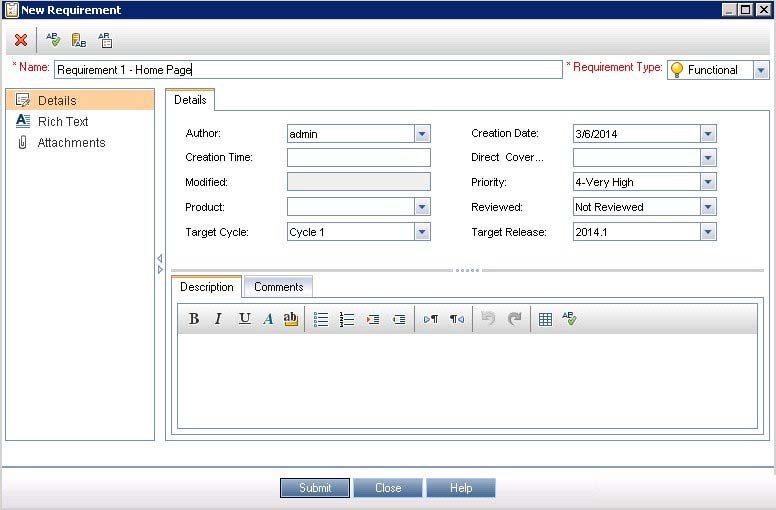Open Details in the left sidebar
Viewport: 776px width, 510px height.
pos(80,100)
